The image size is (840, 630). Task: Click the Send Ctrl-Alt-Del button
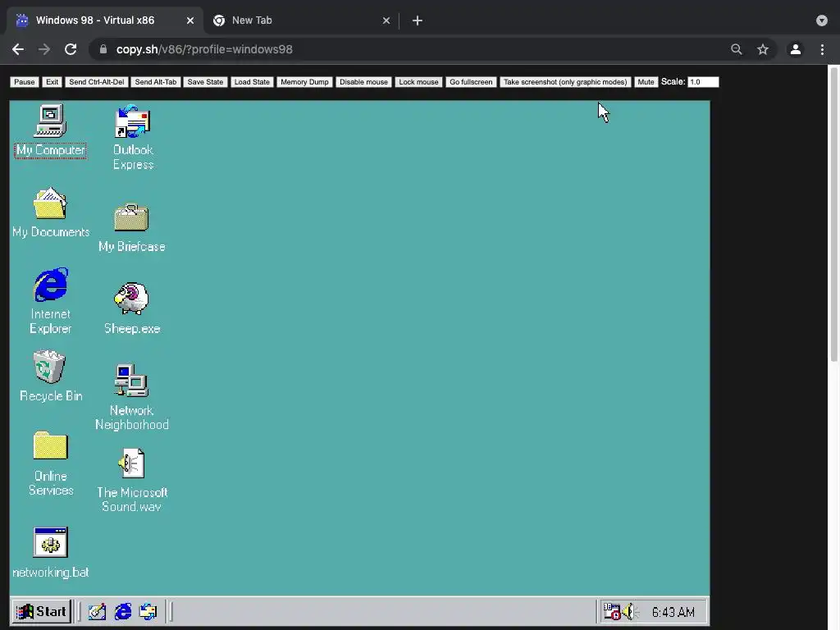click(x=97, y=82)
